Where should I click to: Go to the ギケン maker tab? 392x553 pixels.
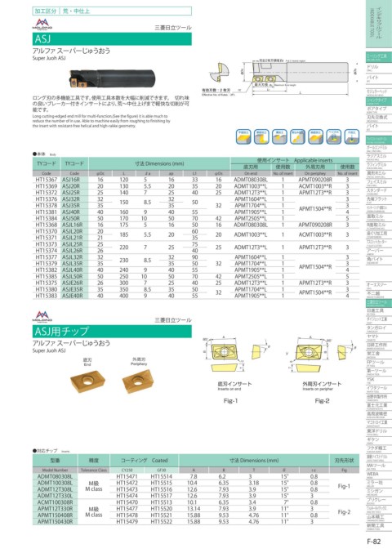coord(379,440)
